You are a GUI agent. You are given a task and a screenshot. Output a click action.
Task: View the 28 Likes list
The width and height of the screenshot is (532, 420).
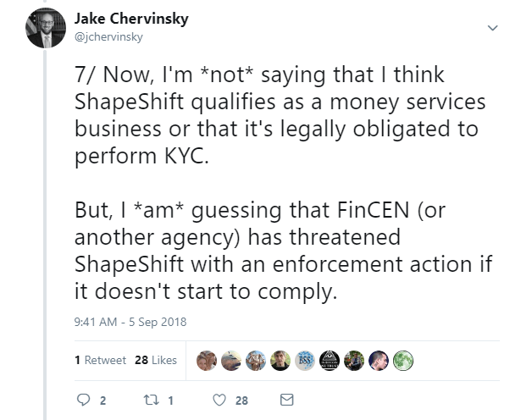point(156,360)
